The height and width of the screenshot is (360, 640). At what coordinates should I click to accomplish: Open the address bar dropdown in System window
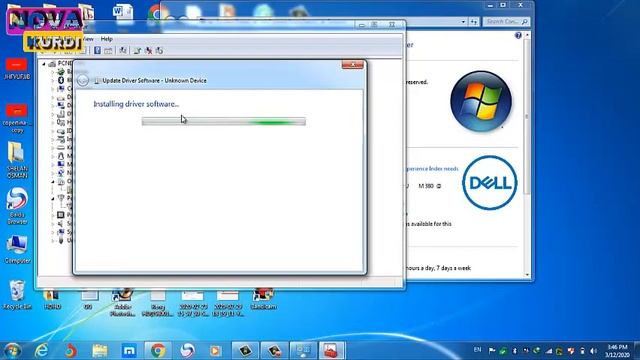click(463, 21)
